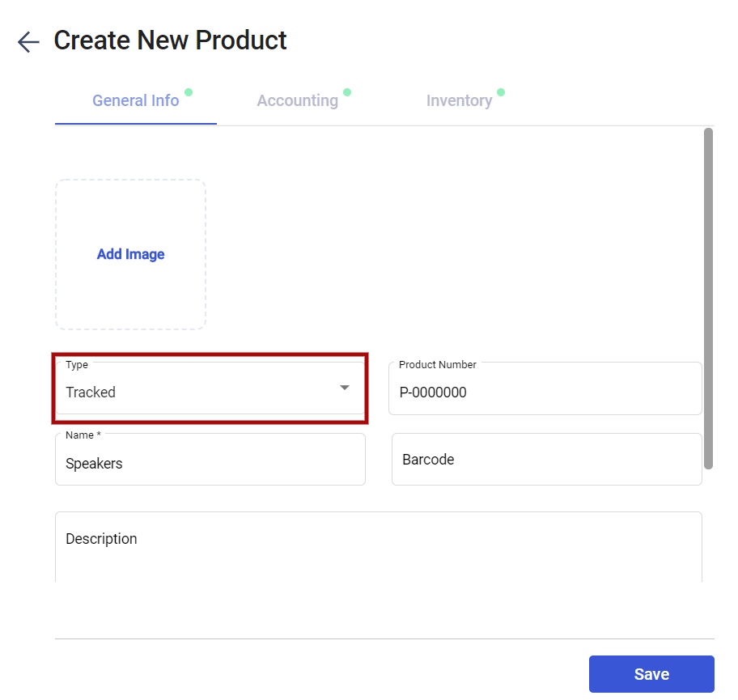This screenshot has width=738, height=700.
Task: Expand the Type dropdown arrow
Action: (x=345, y=388)
